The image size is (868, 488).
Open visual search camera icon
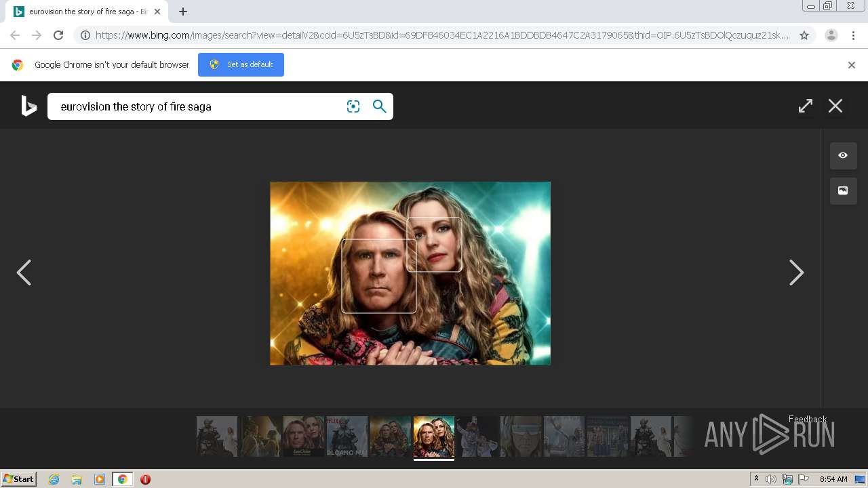[353, 106]
